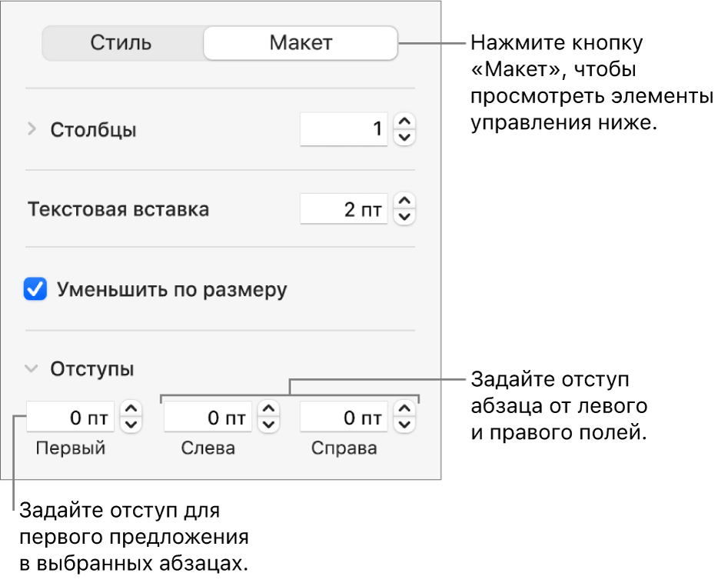The image size is (728, 583).
Task: Click the Столбцы number field
Action: (344, 130)
